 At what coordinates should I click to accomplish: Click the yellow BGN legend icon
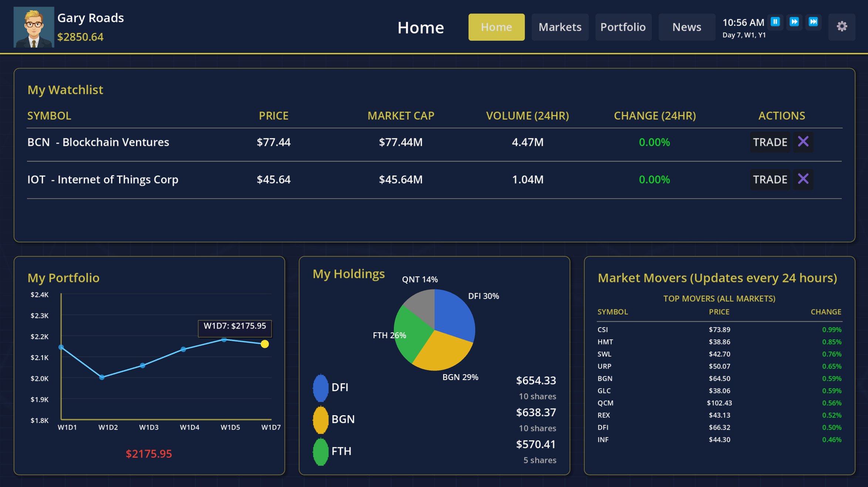[x=320, y=419]
